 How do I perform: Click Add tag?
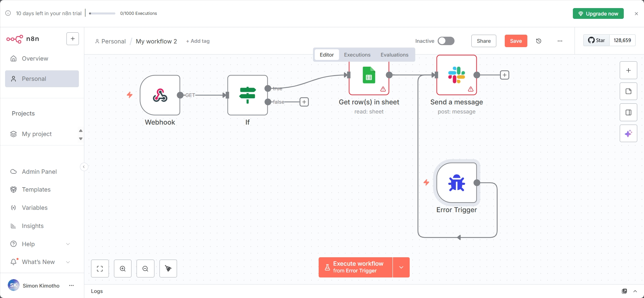tap(198, 41)
